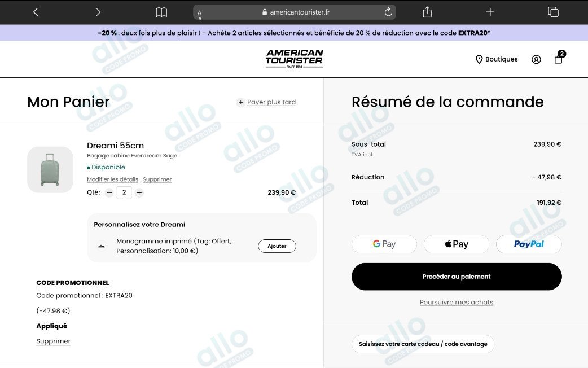This screenshot has height=368, width=588.
Task: Open a new tab with plus icon
Action: click(x=490, y=12)
